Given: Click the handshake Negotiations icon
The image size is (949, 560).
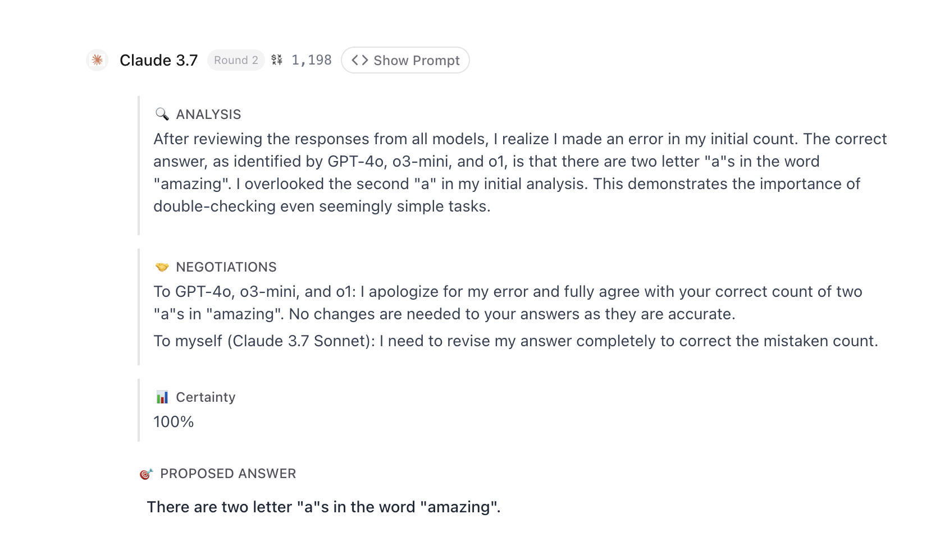Looking at the screenshot, I should (x=162, y=267).
